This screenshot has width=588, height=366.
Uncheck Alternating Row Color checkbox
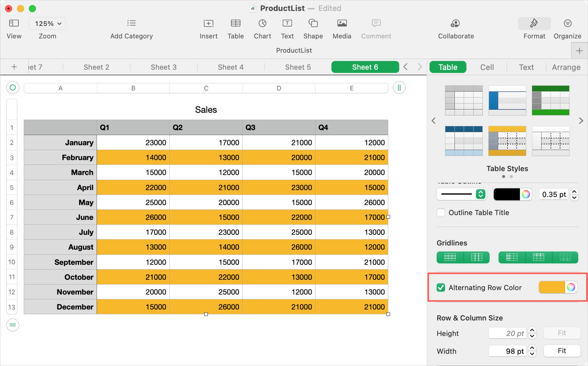pyautogui.click(x=441, y=287)
